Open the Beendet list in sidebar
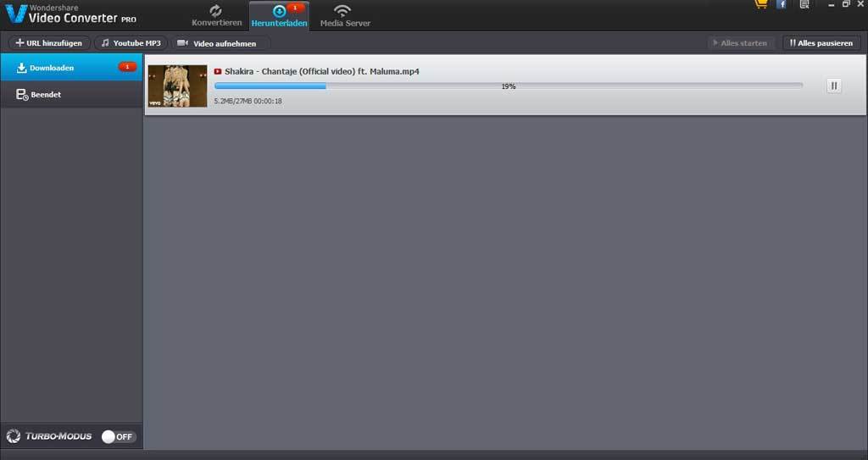This screenshot has height=460, width=868. click(71, 95)
